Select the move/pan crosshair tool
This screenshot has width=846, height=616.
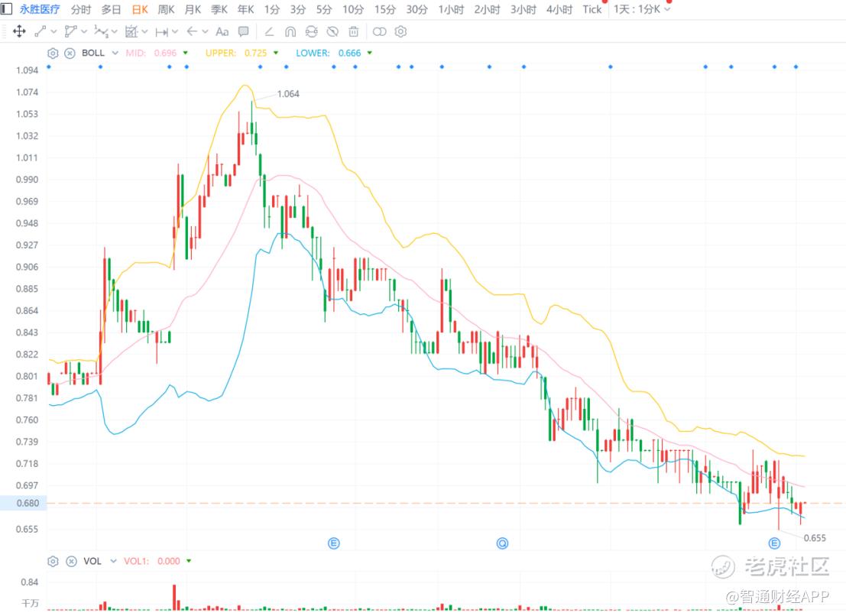(x=19, y=31)
